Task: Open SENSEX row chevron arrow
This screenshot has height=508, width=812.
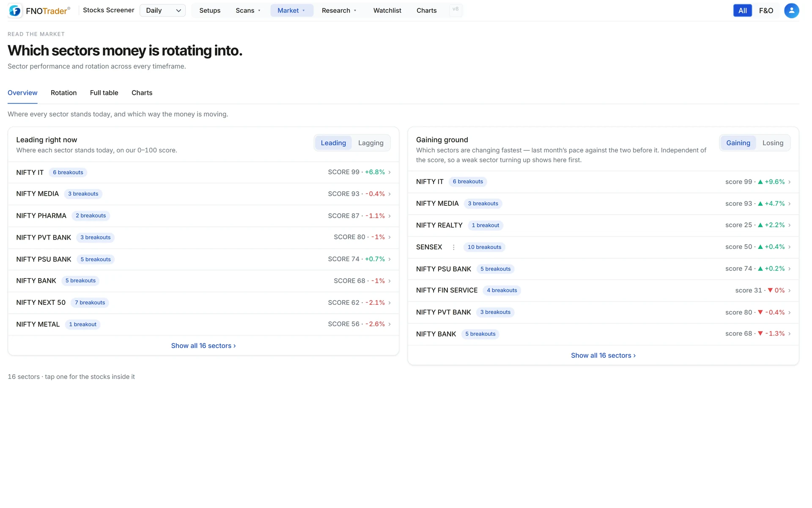Action: point(789,247)
